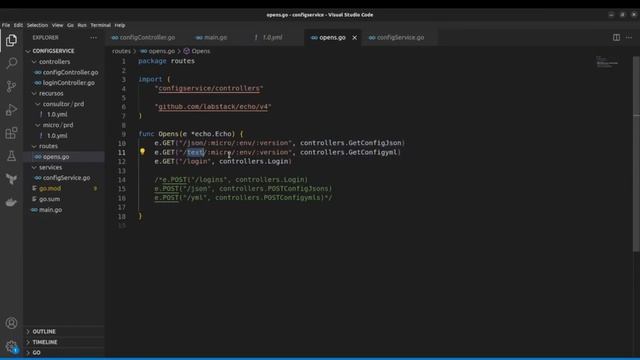Click the opens.go breadcrumb
Image resolution: width=640 pixels, height=360 pixels.
coord(162,51)
